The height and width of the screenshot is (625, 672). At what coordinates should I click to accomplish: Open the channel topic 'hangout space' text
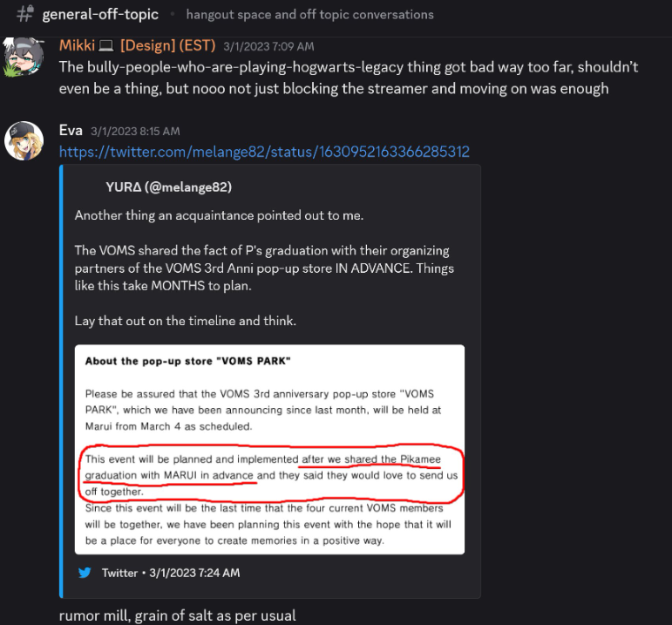coord(310,15)
